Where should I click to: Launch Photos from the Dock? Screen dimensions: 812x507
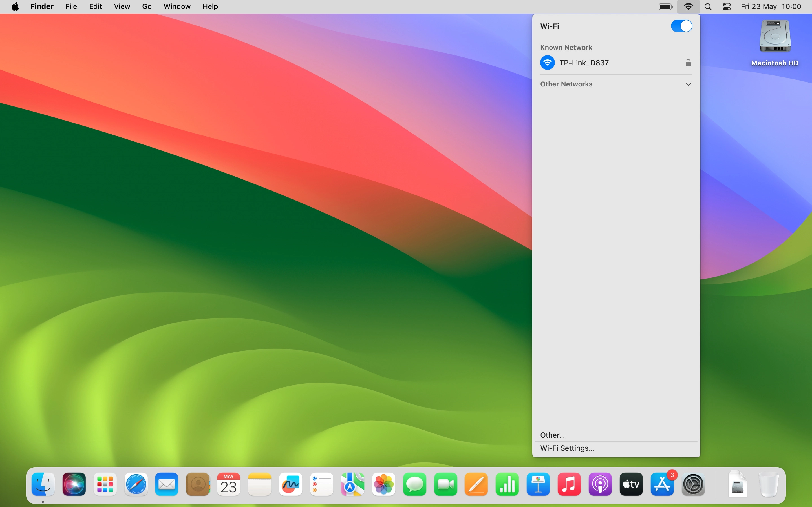pyautogui.click(x=383, y=484)
